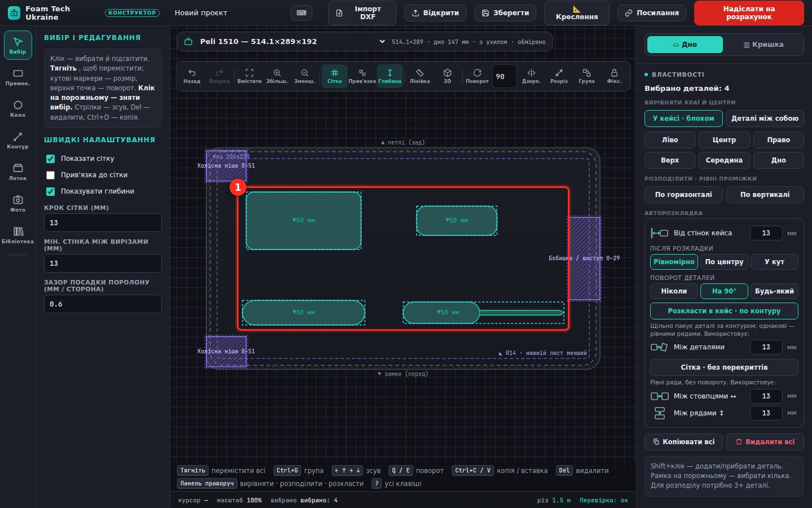Click the Зберегти save button
Viewport: 812px width, 508px height.
click(505, 13)
